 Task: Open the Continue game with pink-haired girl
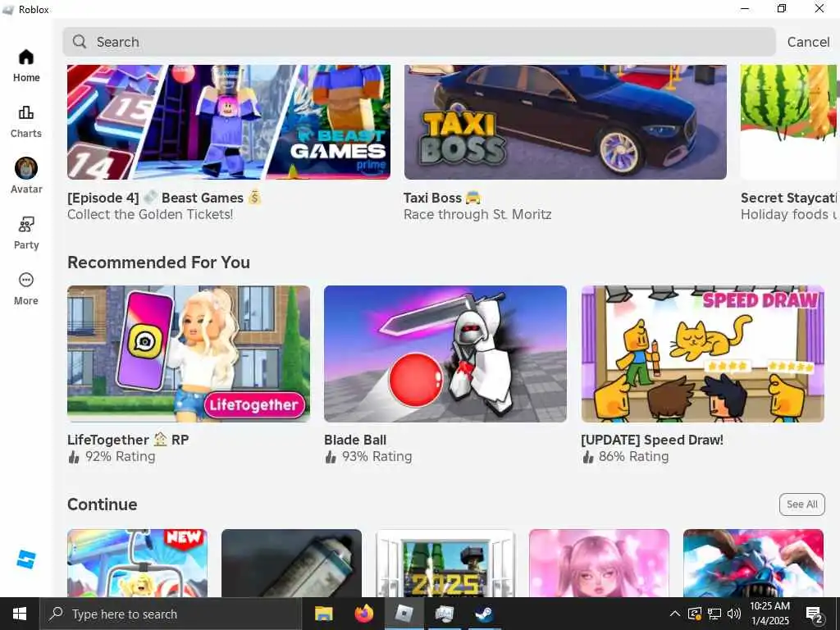599,563
